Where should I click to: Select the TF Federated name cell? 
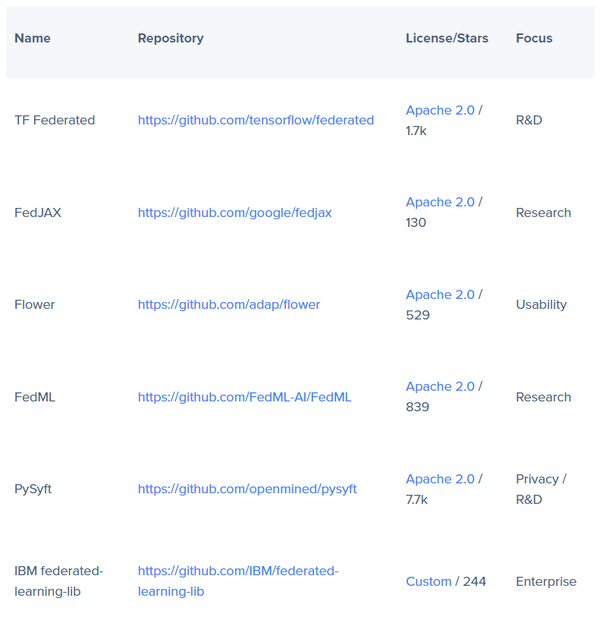(x=54, y=120)
